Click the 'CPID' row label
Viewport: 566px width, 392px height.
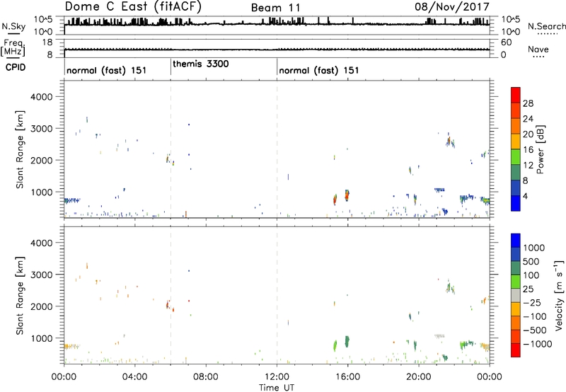click(16, 67)
